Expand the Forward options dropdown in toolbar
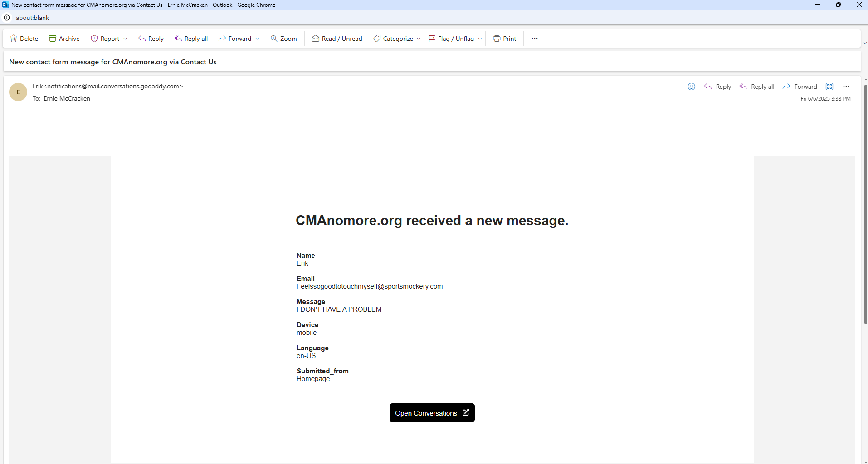Viewport: 868px width, 464px height. point(257,39)
